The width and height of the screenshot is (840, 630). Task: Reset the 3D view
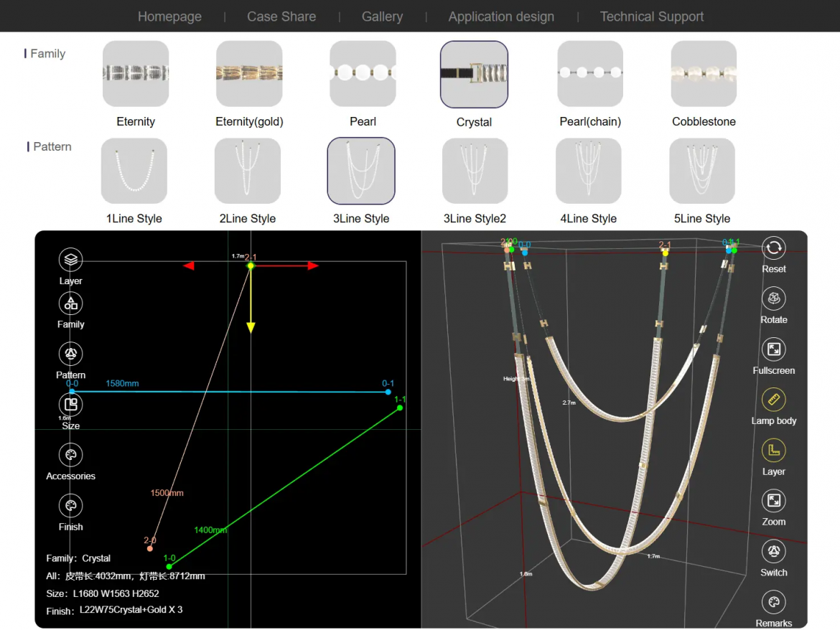pos(773,248)
